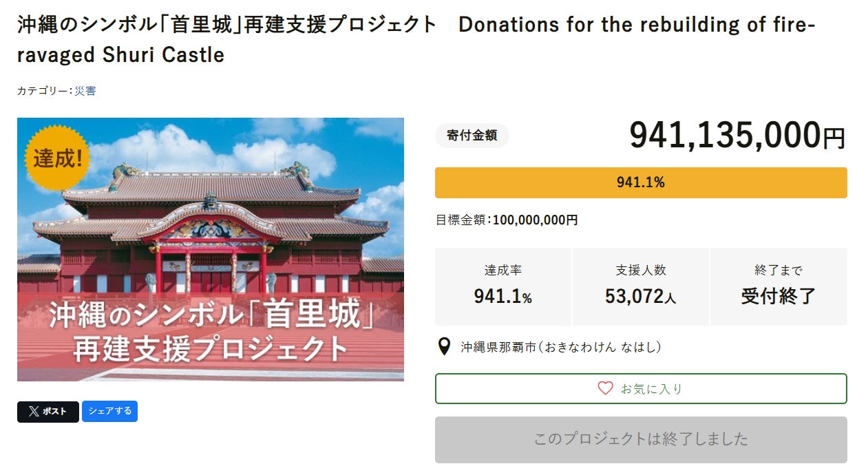Screen dimensions: 868x475
Task: Click the location pin icon
Action: tap(445, 346)
